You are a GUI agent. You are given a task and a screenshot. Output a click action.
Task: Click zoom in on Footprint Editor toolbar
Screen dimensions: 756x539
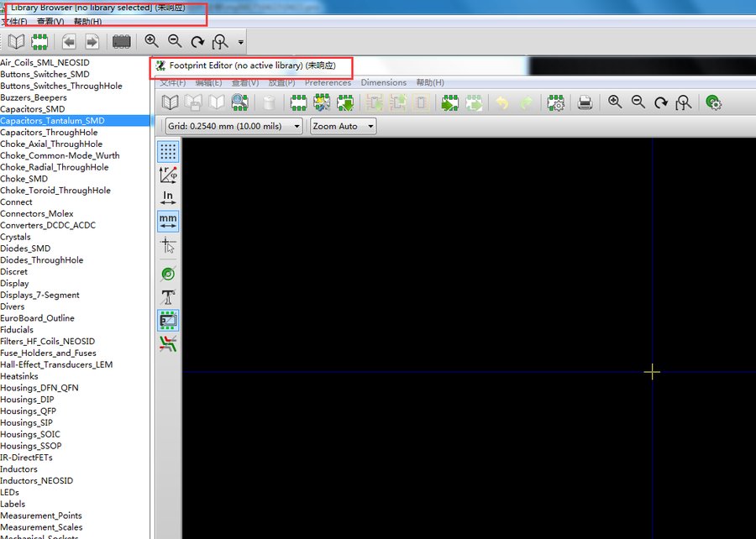(615, 102)
